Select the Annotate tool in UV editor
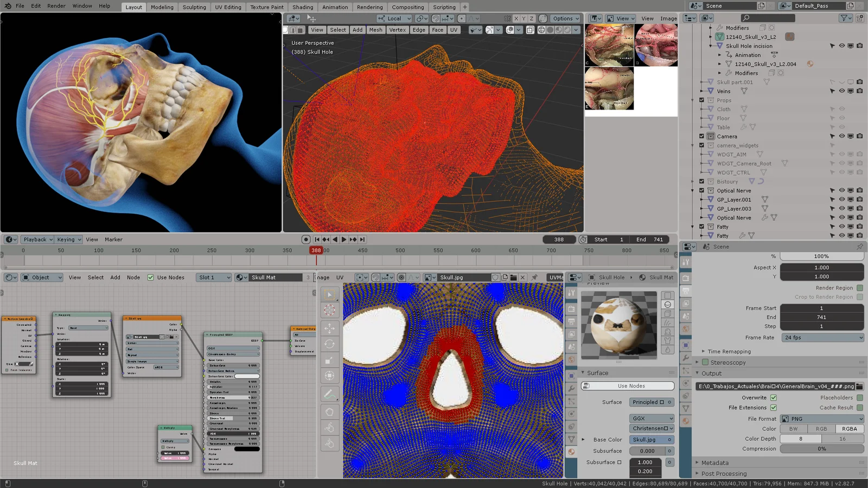 click(x=329, y=394)
